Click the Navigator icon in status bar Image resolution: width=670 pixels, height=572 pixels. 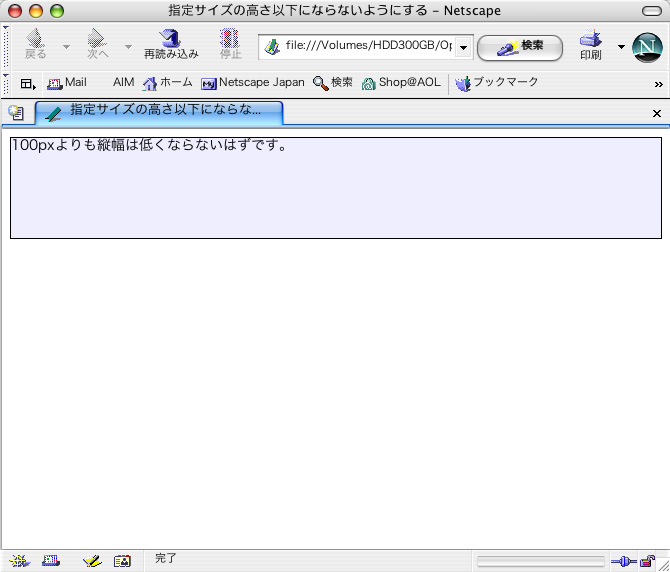[20, 561]
